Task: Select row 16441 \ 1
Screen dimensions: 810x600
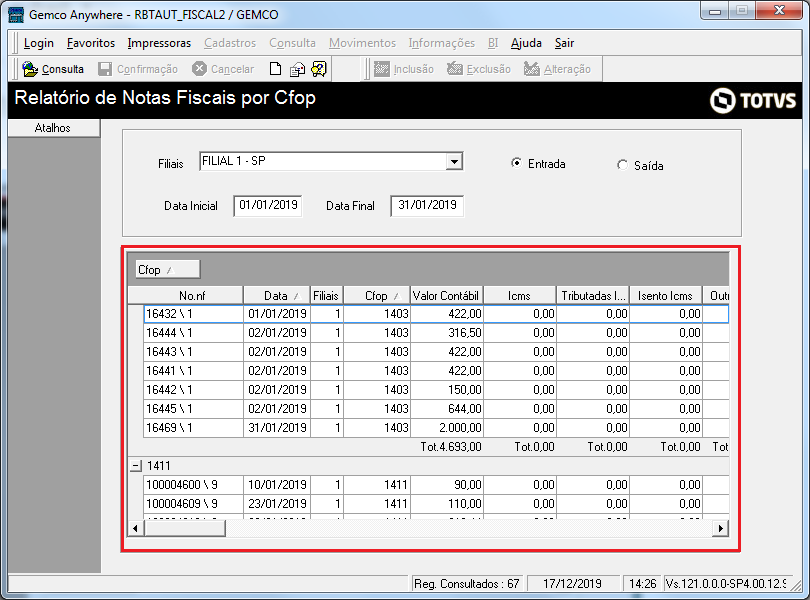Action: coord(436,371)
